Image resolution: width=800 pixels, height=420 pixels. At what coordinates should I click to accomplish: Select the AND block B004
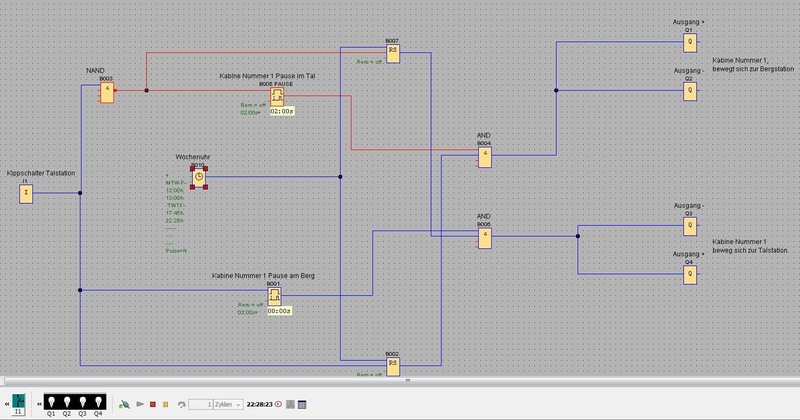pyautogui.click(x=484, y=156)
